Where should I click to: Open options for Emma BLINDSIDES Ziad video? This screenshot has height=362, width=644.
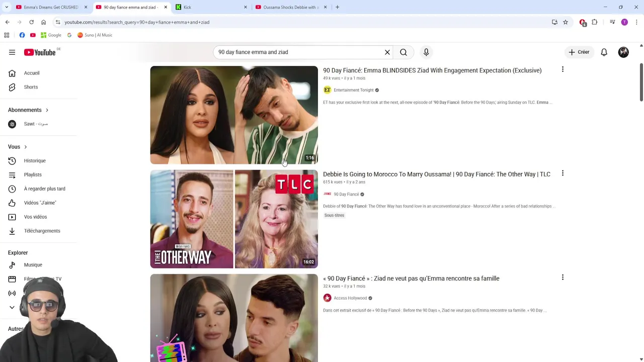click(x=562, y=69)
